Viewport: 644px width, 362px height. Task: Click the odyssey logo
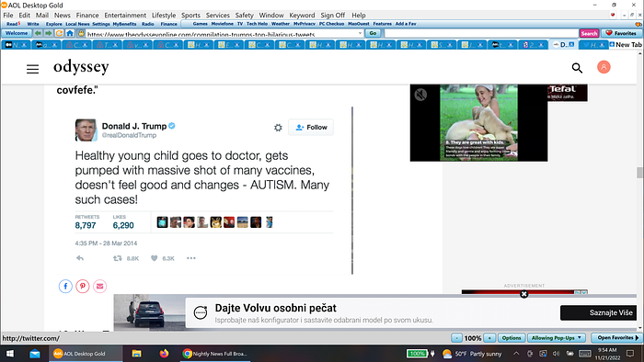click(x=81, y=67)
